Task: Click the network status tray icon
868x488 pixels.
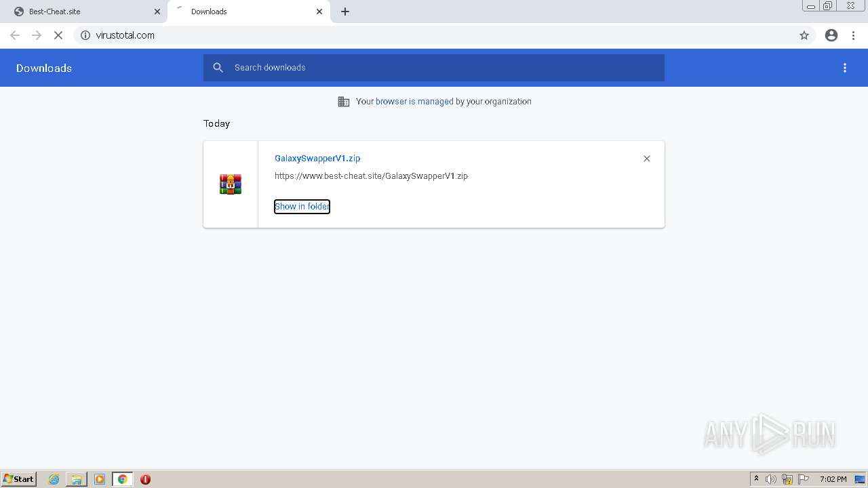Action: 787,479
